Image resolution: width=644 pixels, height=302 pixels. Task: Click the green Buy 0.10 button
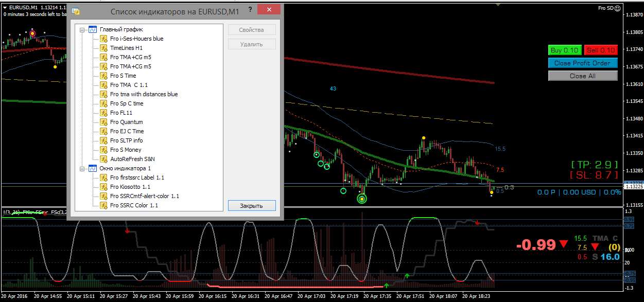(565, 50)
